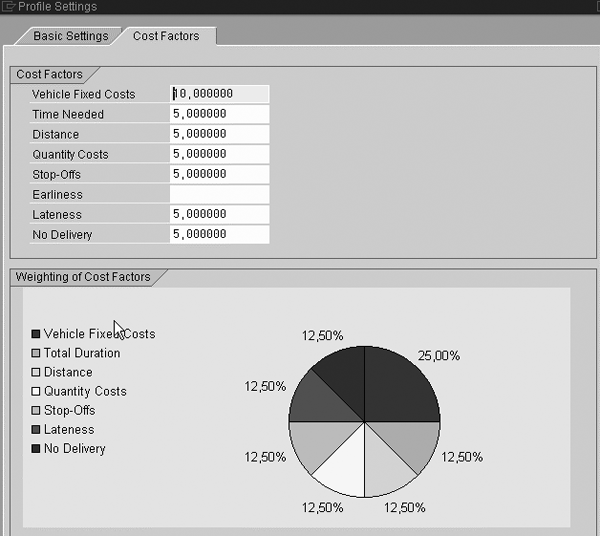Click the Total Duration legend swatch

36,353
